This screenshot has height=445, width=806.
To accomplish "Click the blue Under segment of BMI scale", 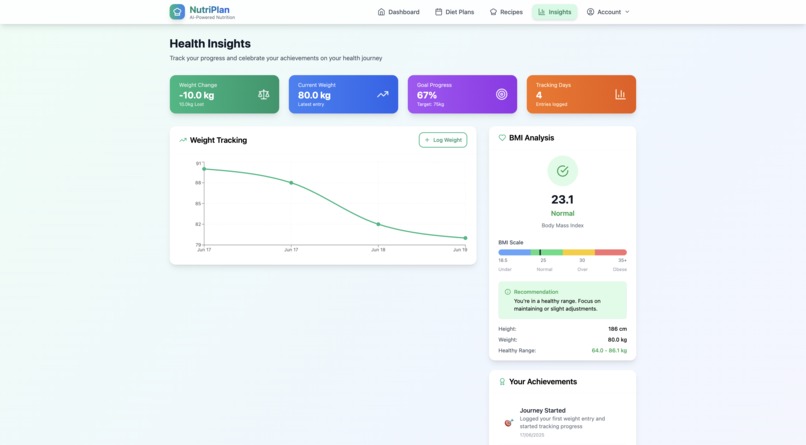I will tap(515, 252).
